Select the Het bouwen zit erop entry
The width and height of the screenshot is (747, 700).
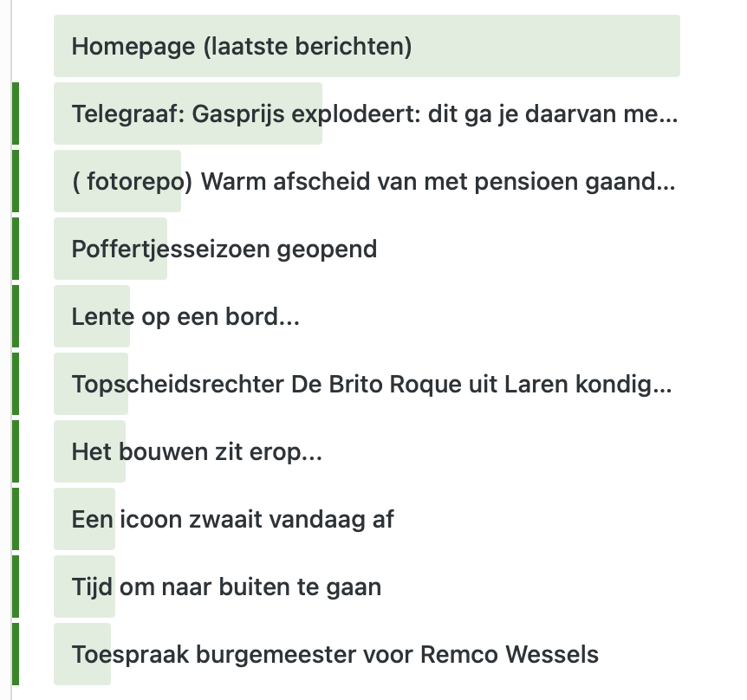[x=197, y=451]
